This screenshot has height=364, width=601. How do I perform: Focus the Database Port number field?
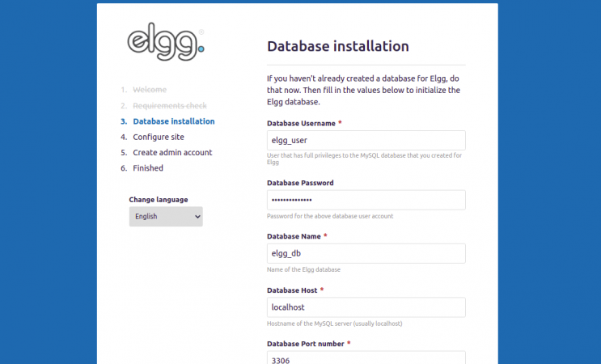366,358
